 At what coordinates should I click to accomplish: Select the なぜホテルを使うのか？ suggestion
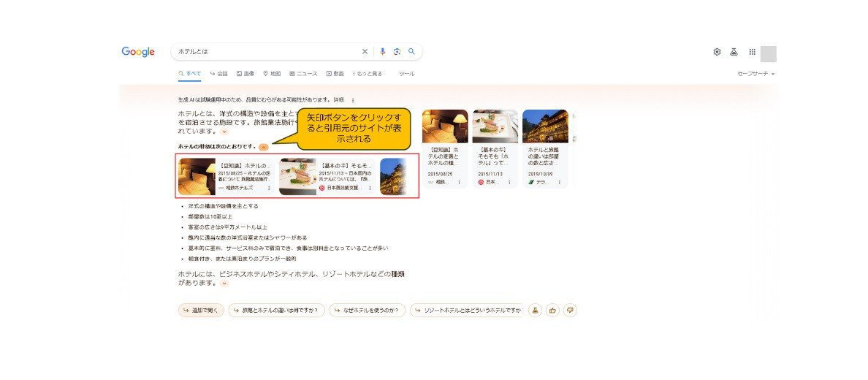pos(367,311)
